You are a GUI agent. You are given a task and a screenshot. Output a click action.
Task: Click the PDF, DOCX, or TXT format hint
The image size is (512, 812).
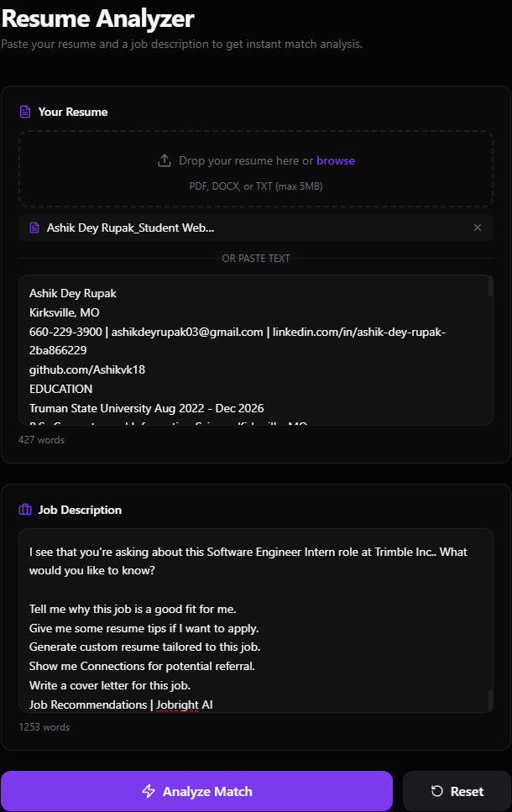[x=256, y=186]
